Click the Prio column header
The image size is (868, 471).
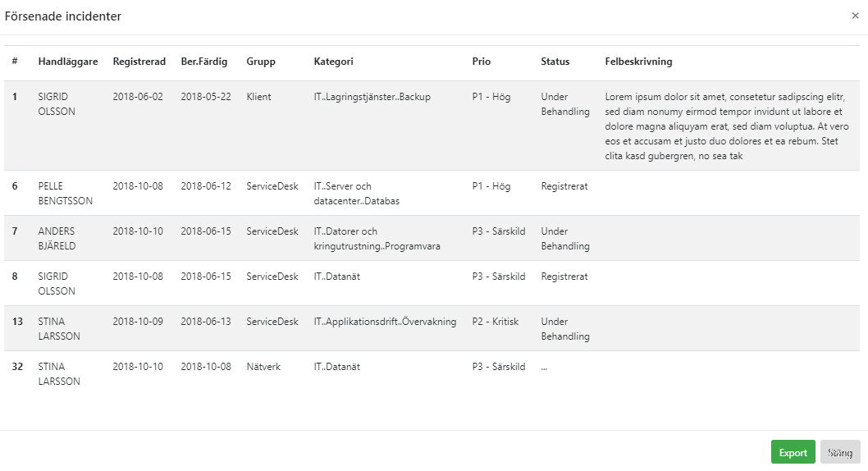tap(481, 62)
